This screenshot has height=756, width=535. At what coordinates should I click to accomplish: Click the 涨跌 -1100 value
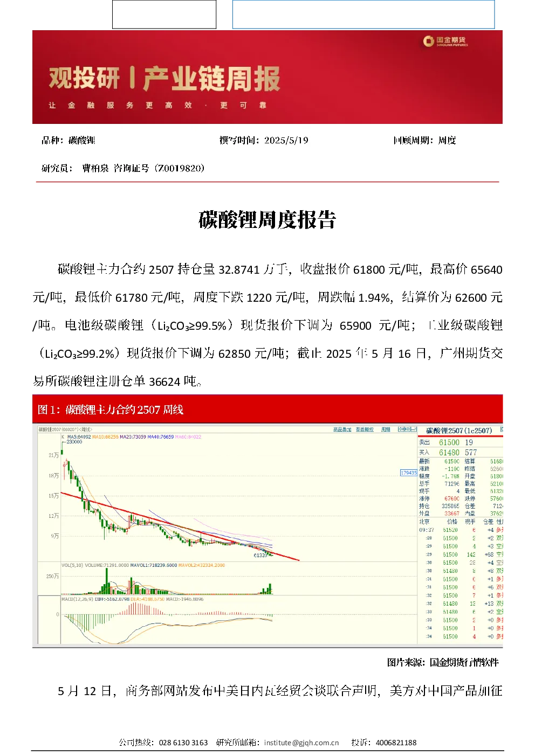tap(452, 469)
